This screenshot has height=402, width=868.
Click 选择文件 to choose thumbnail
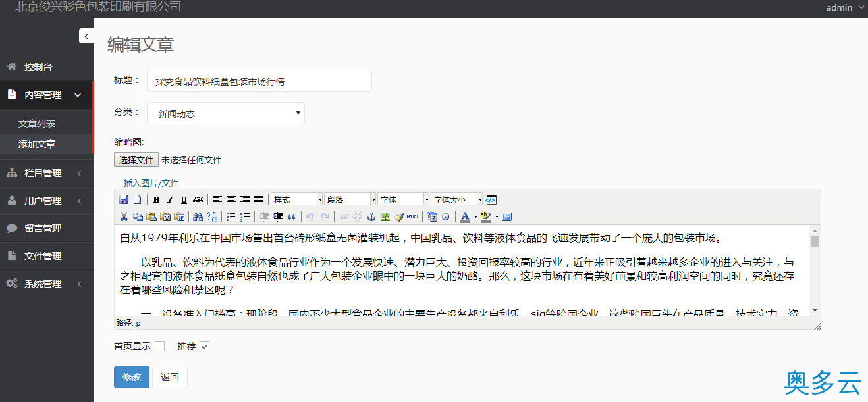pos(136,160)
